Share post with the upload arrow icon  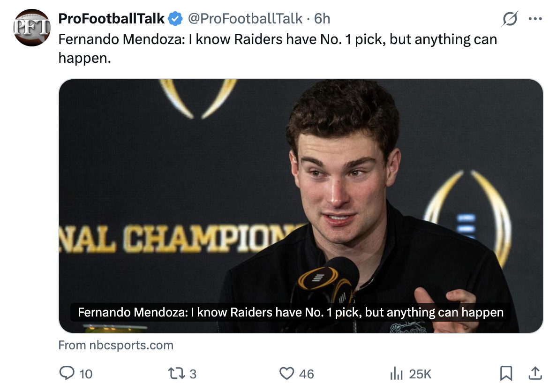[535, 373]
